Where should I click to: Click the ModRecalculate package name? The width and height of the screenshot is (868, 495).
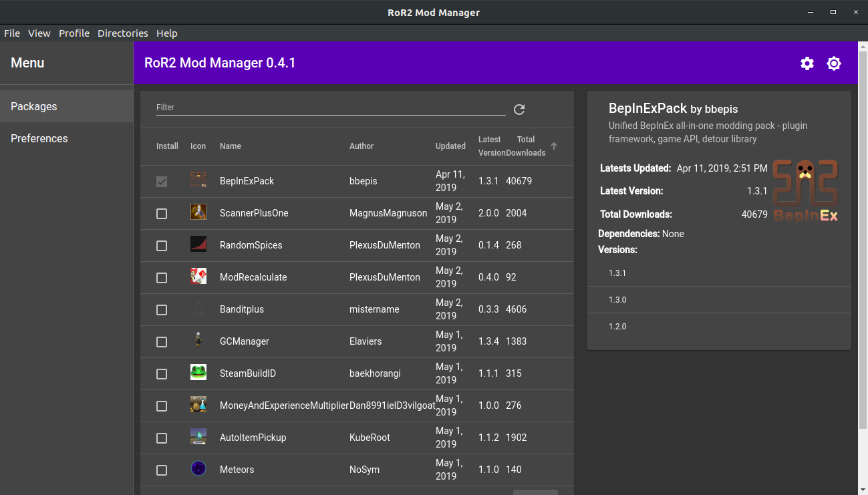(253, 277)
